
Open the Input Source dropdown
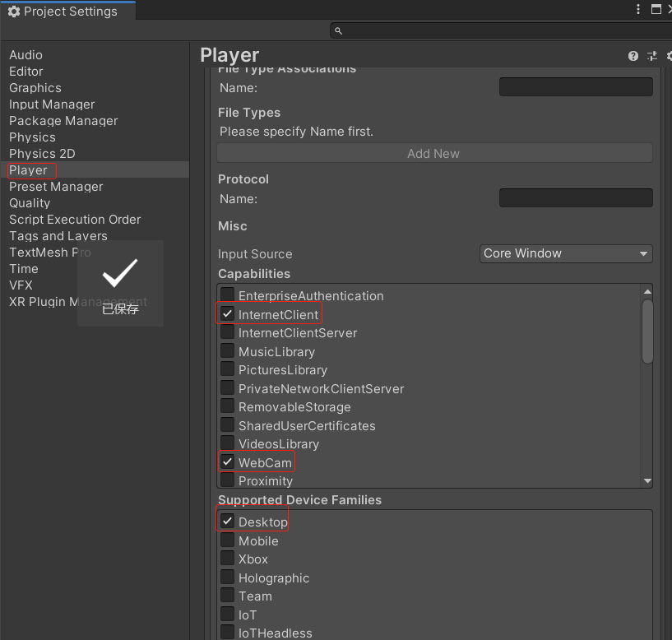click(566, 253)
